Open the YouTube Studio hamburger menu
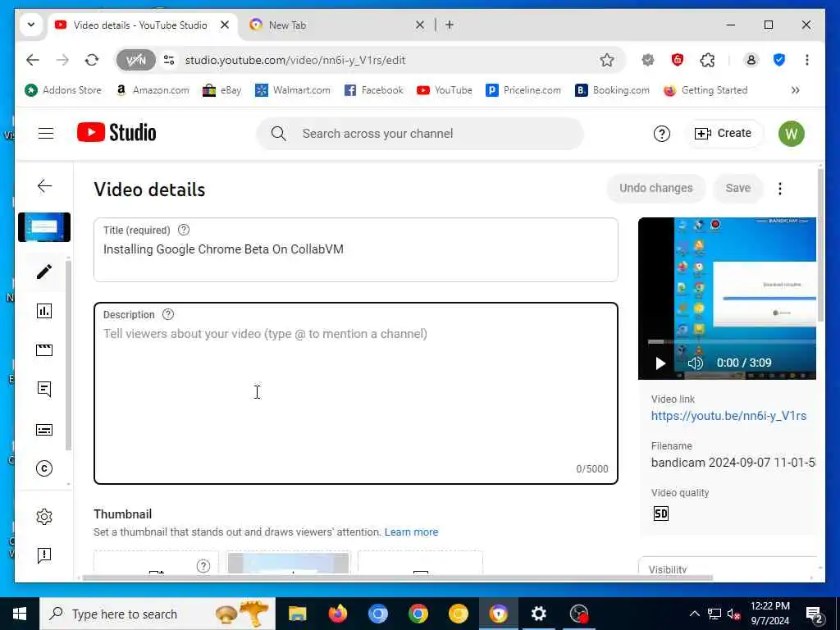 click(46, 134)
